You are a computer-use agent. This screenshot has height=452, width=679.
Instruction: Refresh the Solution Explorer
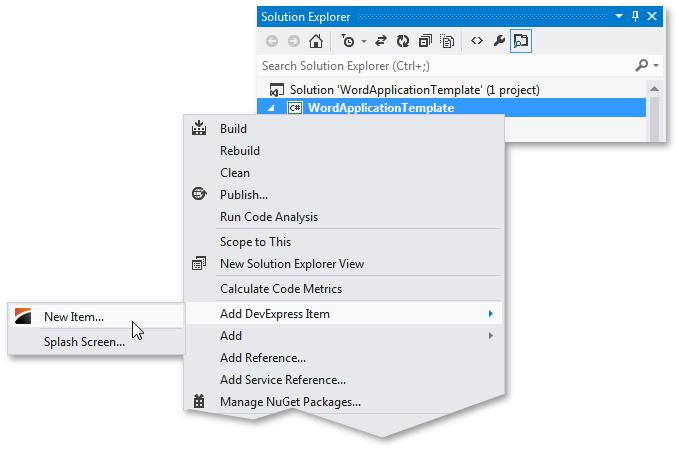tap(402, 41)
